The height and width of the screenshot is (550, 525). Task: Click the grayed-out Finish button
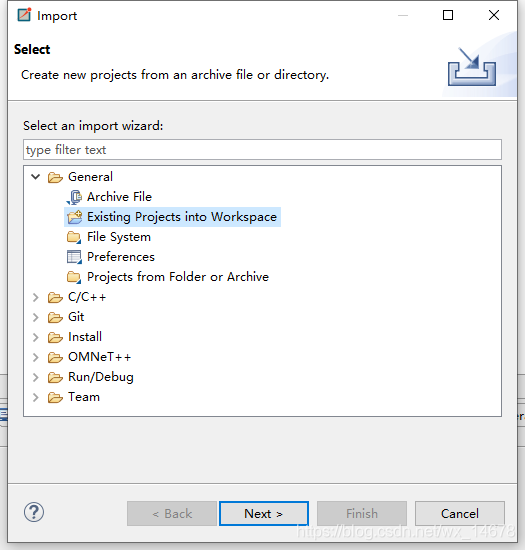pos(362,514)
